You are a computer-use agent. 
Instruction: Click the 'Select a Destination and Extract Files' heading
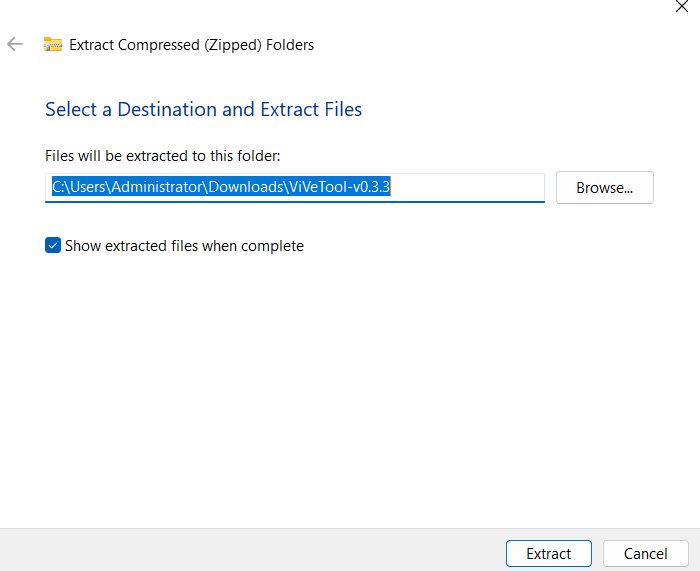(204, 109)
